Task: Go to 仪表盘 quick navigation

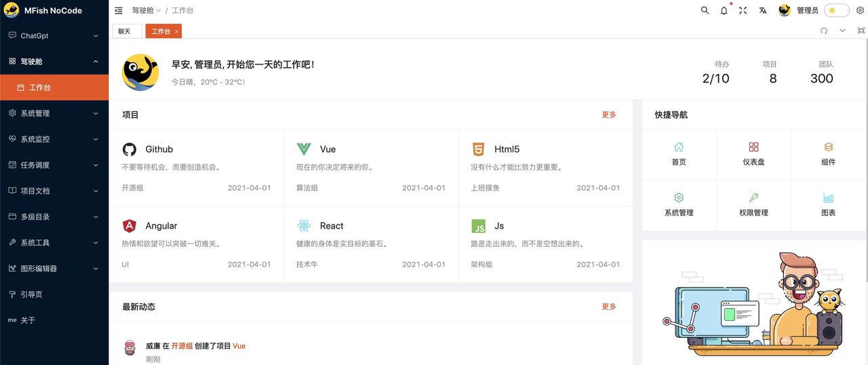Action: click(x=753, y=155)
